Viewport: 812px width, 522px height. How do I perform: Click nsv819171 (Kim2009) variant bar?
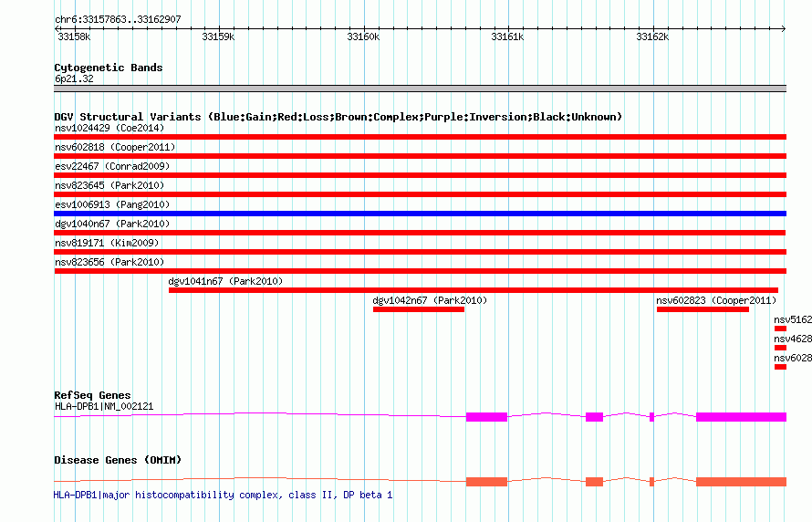click(x=420, y=252)
